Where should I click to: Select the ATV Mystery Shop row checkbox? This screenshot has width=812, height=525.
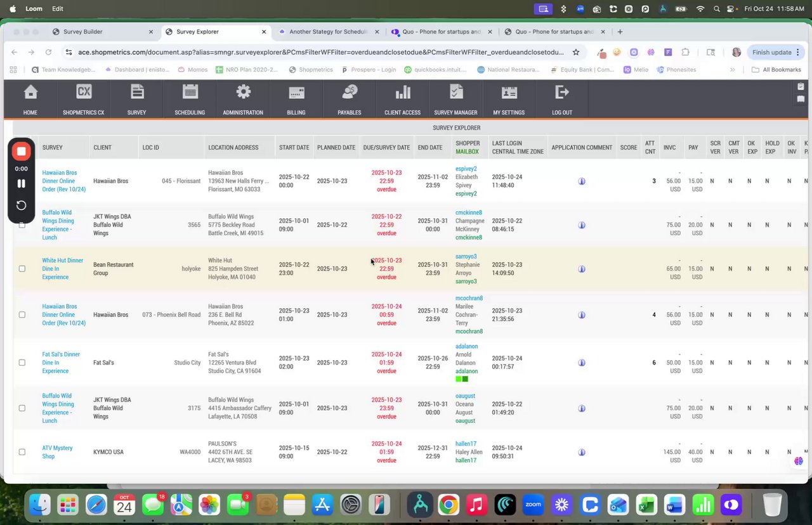click(x=22, y=452)
